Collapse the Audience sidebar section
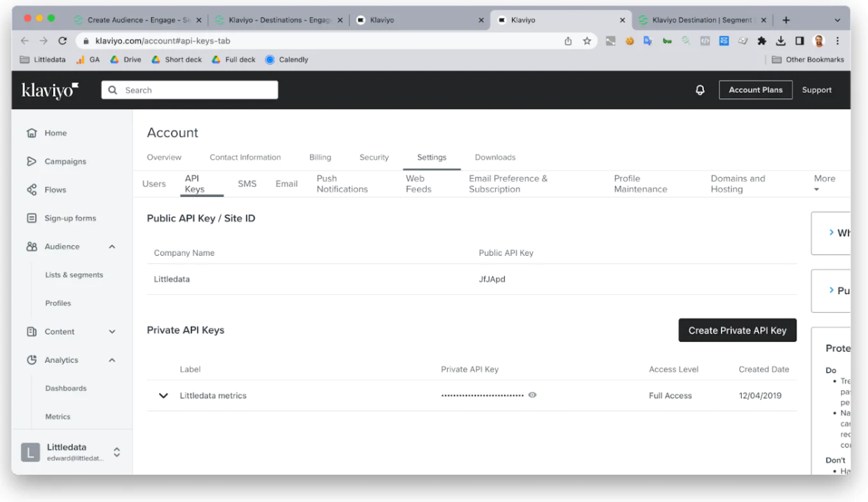868x502 pixels. click(112, 247)
